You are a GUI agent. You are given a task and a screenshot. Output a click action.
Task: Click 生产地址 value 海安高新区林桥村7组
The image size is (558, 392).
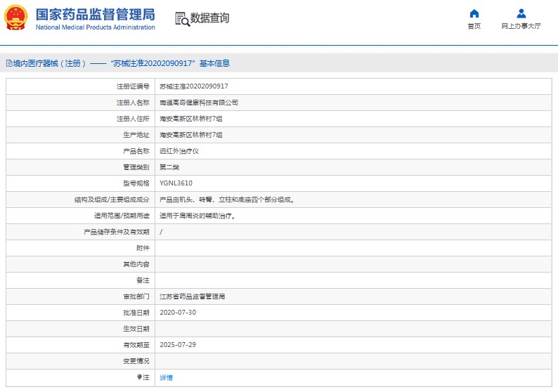pyautogui.click(x=191, y=135)
